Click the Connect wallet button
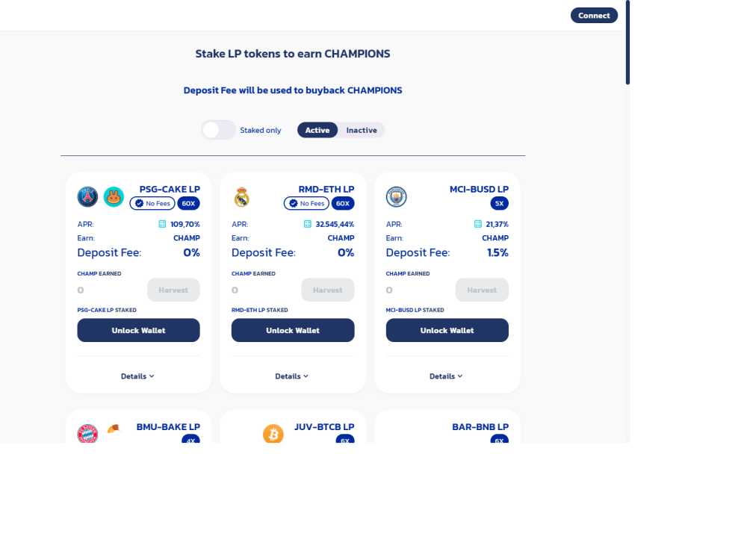747x560 pixels. click(x=594, y=15)
